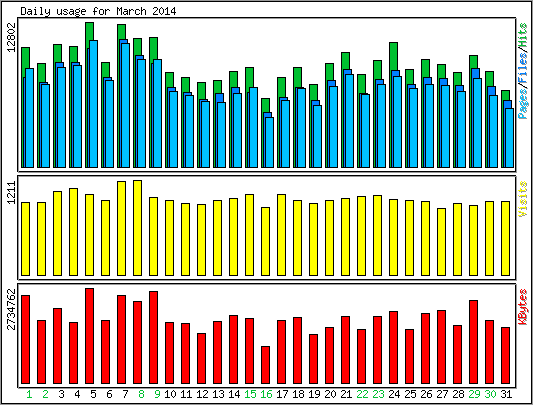Image resolution: width=533 pixels, height=405 pixels.
Task: Click the cyan pages bar for day 12
Action: (205, 134)
